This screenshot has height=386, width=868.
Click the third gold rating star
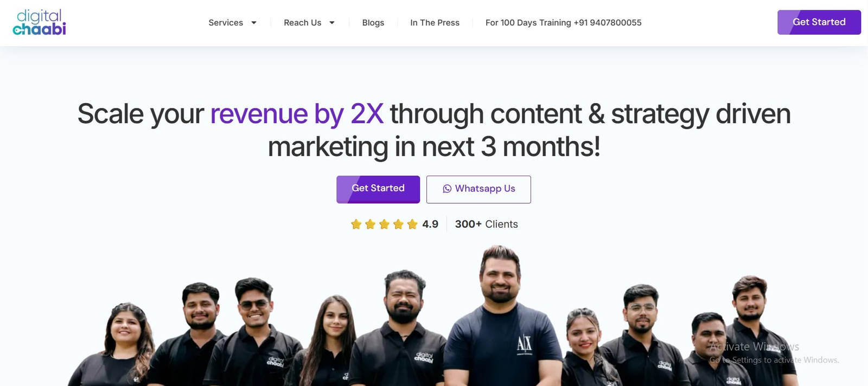[x=384, y=224]
